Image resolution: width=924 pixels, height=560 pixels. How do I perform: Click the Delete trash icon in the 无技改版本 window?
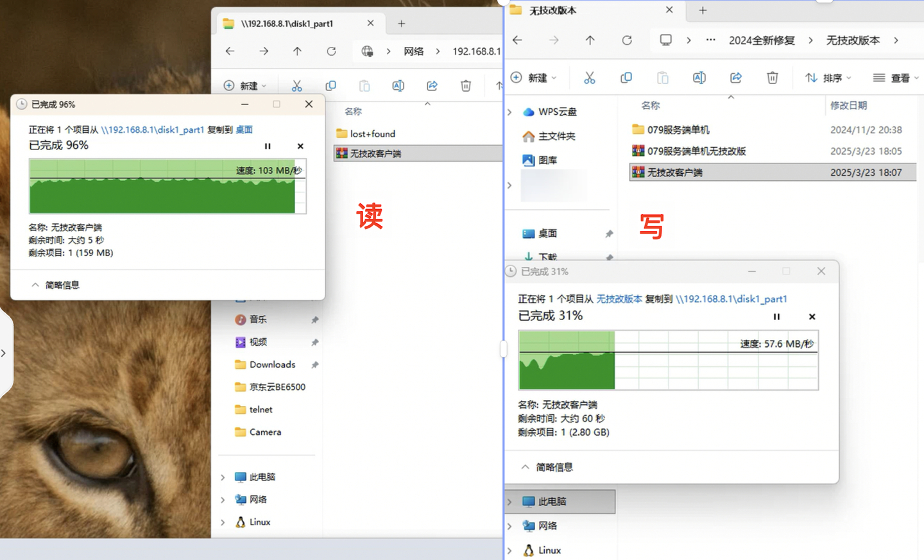pos(772,78)
